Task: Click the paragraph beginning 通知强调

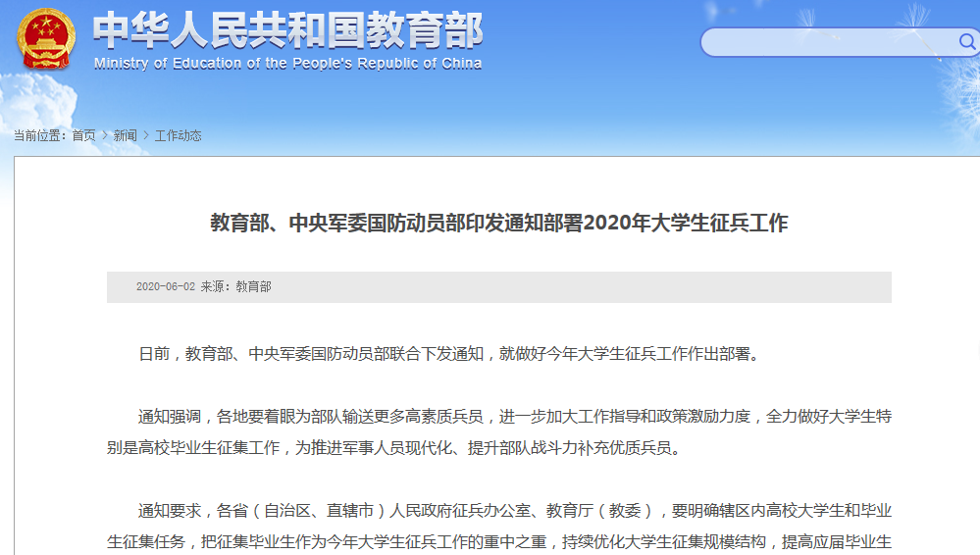Action: (498, 431)
